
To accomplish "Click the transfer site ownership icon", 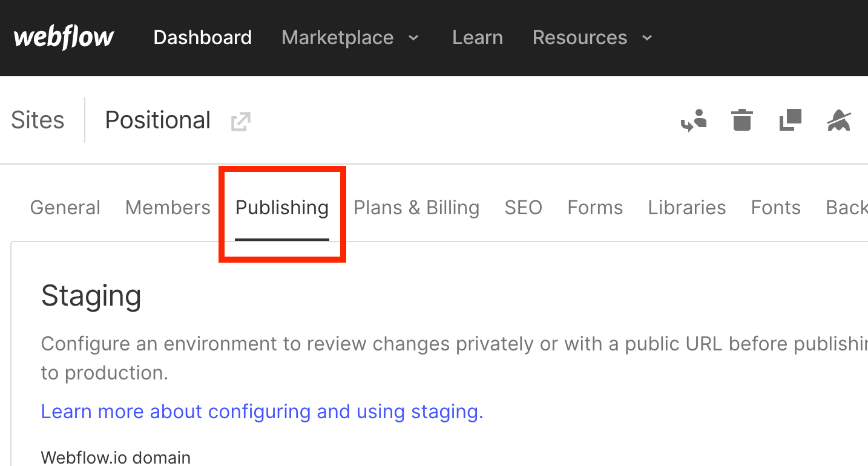I will pos(694,120).
